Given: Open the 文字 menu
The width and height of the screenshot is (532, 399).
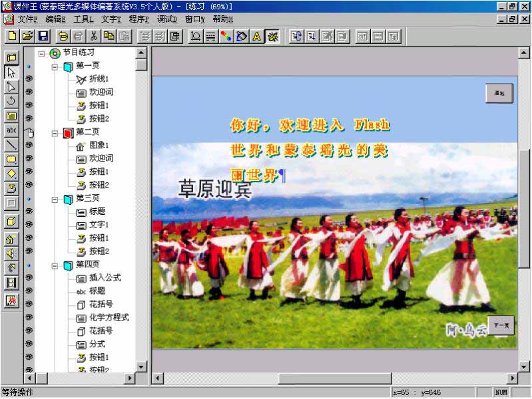Looking at the screenshot, I should [111, 19].
